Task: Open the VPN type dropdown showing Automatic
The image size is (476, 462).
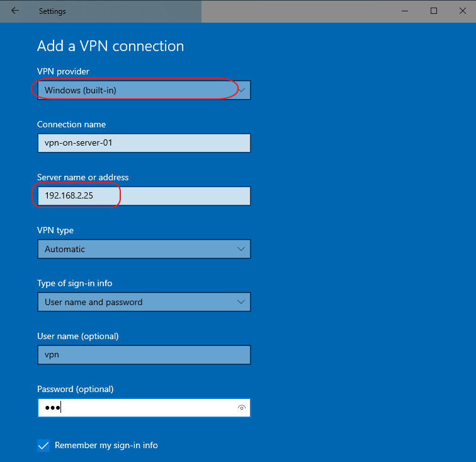Action: tap(144, 249)
